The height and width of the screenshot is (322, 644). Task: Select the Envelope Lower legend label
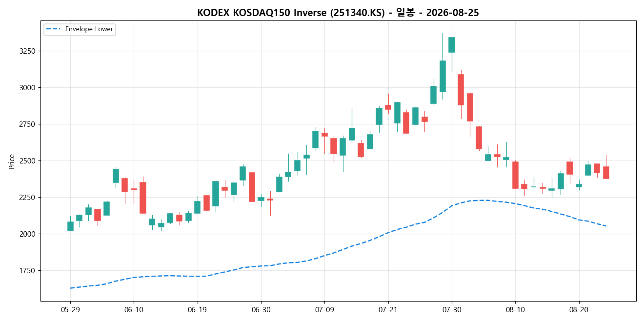click(89, 29)
